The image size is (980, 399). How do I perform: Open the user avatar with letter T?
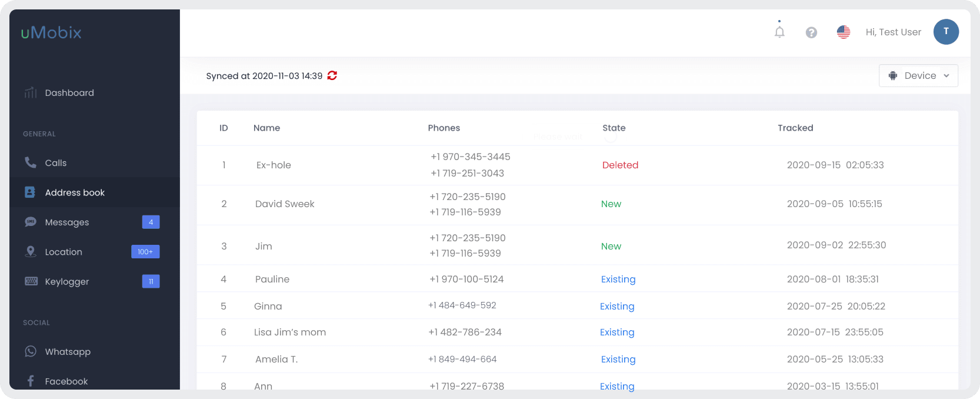946,32
